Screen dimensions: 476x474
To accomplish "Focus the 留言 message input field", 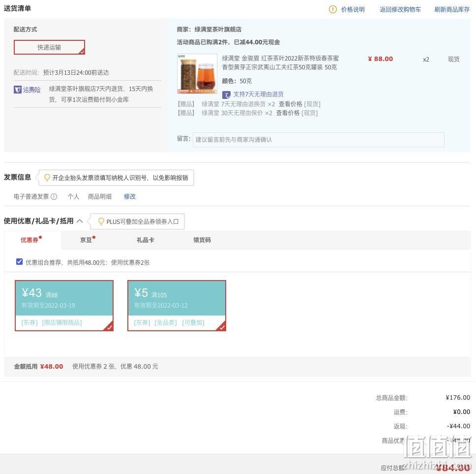I will click(319, 140).
